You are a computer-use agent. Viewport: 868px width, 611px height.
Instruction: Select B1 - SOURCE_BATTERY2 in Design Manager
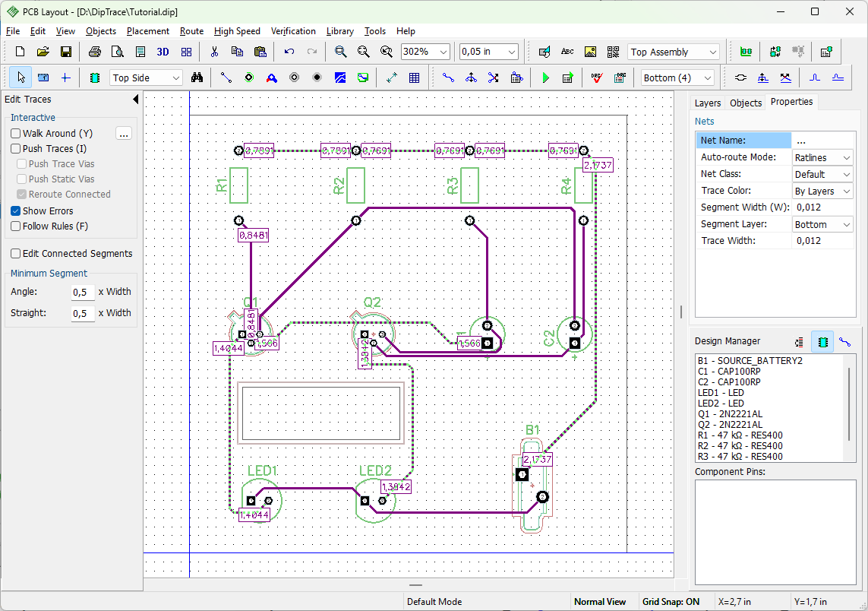coord(750,361)
